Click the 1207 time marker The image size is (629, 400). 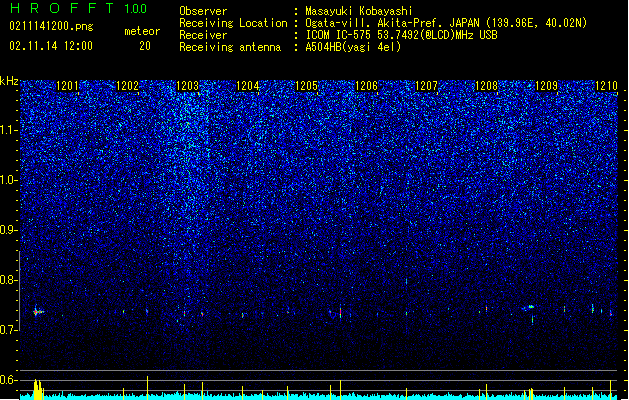point(426,86)
